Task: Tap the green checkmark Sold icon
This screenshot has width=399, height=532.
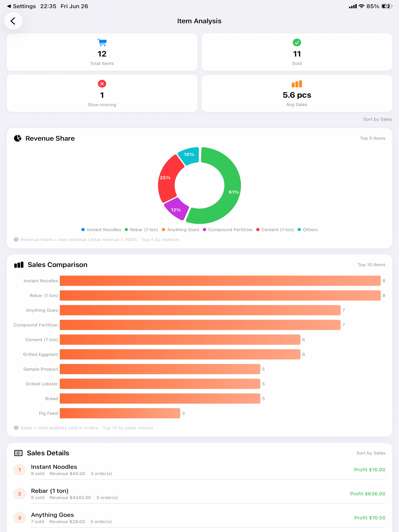Action: click(x=297, y=43)
